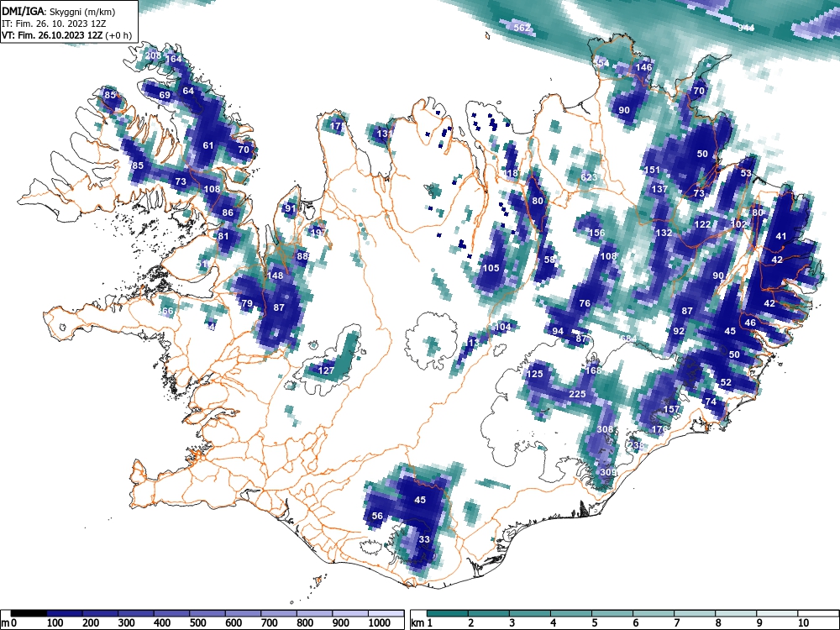Select the '6' tick in the kilometer legend
This screenshot has height=630, width=840.
tap(635, 622)
